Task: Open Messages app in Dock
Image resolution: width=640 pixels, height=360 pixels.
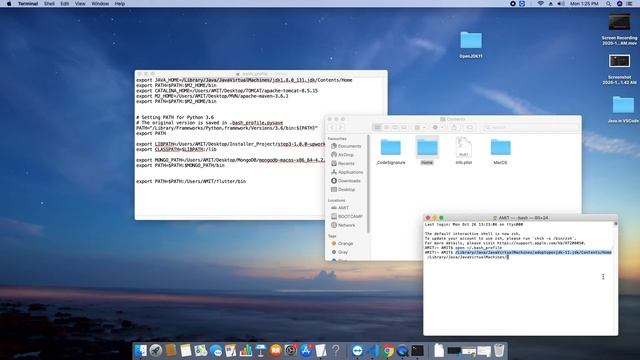Action: pos(216,351)
